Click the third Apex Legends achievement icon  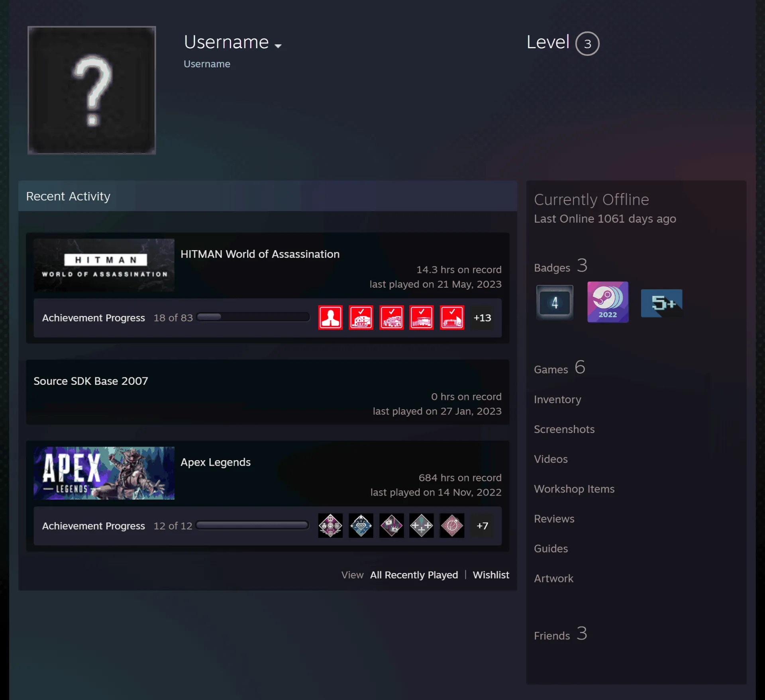pyautogui.click(x=392, y=525)
